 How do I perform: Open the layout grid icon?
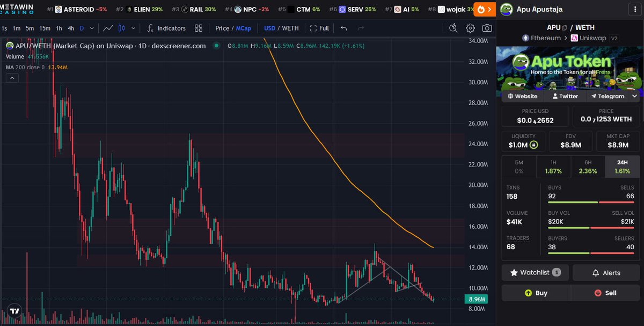[x=199, y=28]
